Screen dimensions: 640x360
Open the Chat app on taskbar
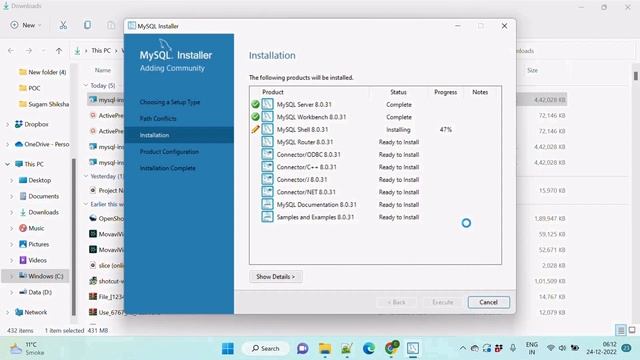(x=302, y=349)
